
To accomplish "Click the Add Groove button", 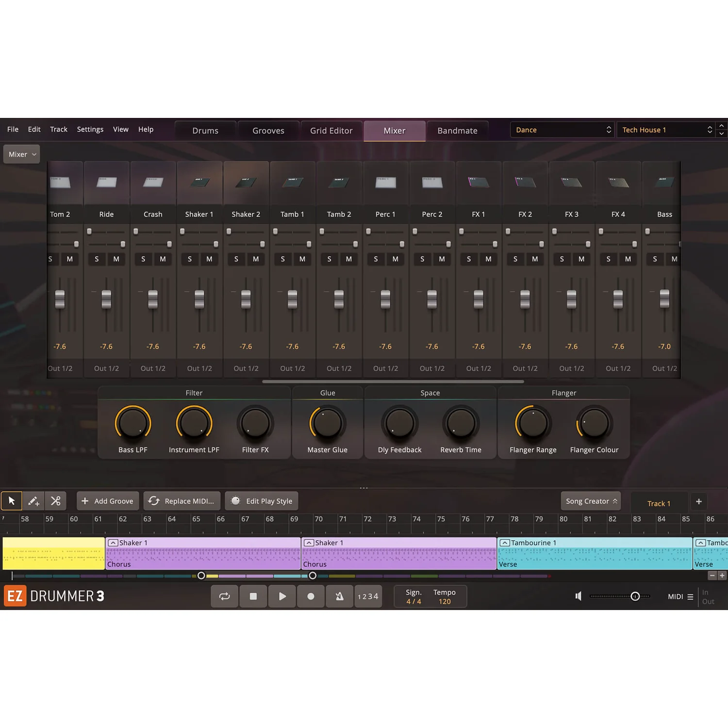I will (108, 501).
